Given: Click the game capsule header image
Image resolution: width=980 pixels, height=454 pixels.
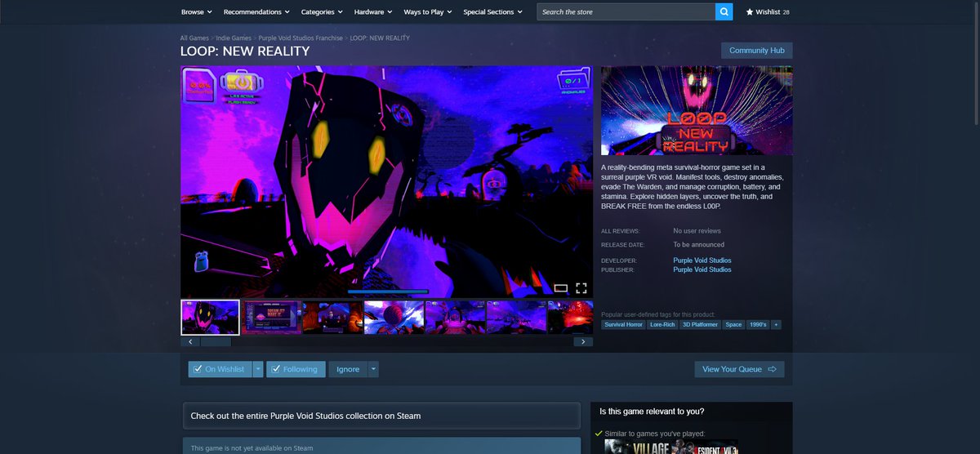Looking at the screenshot, I should (x=697, y=110).
